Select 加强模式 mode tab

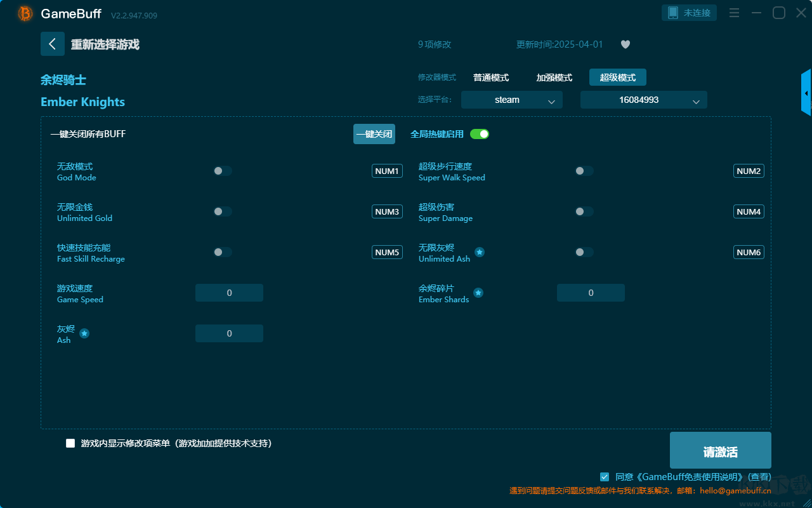coord(554,77)
